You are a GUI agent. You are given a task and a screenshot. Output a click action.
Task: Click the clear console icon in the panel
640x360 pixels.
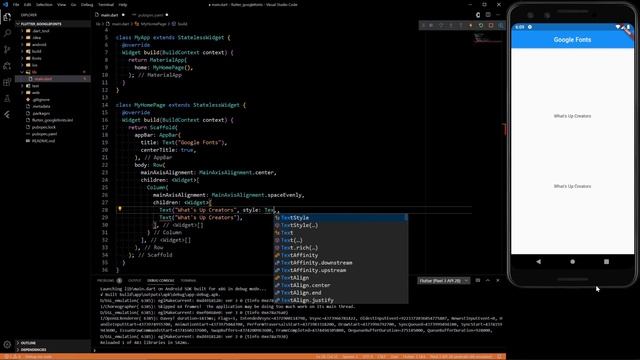[478, 280]
